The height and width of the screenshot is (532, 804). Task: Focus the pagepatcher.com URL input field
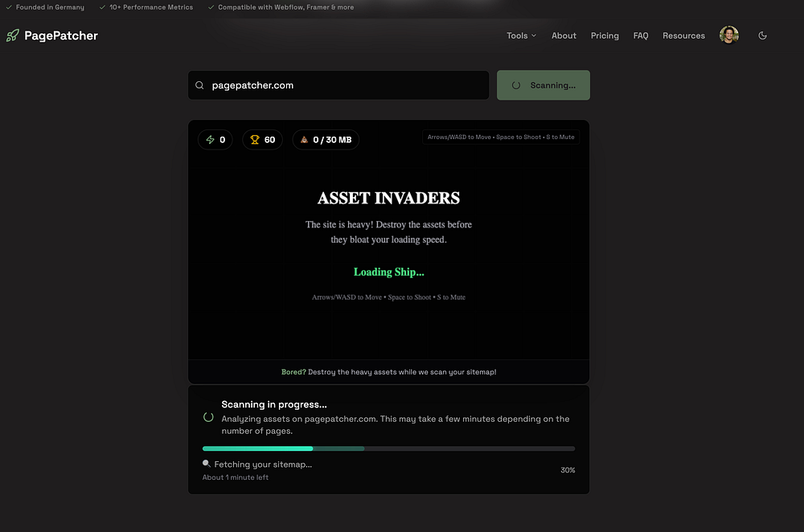click(338, 85)
